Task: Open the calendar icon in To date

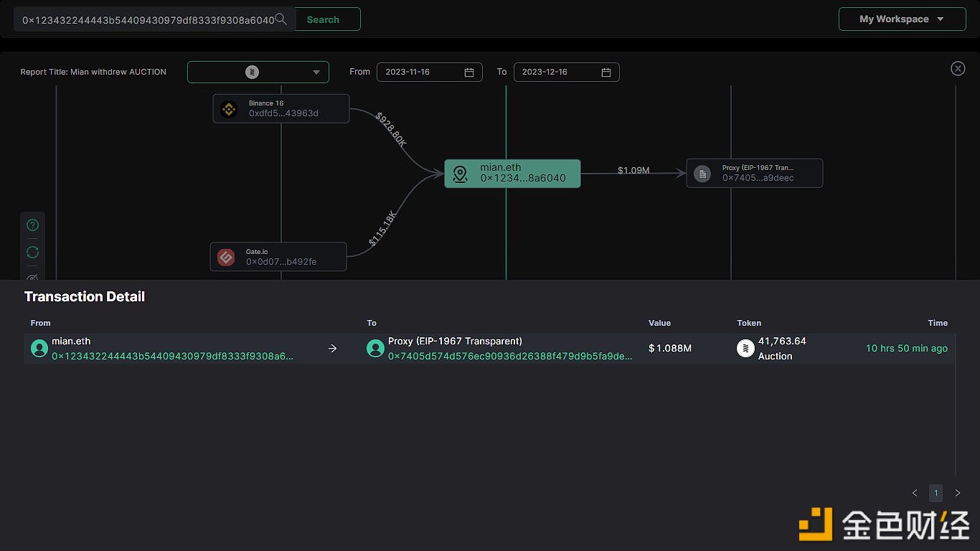Action: (x=606, y=72)
